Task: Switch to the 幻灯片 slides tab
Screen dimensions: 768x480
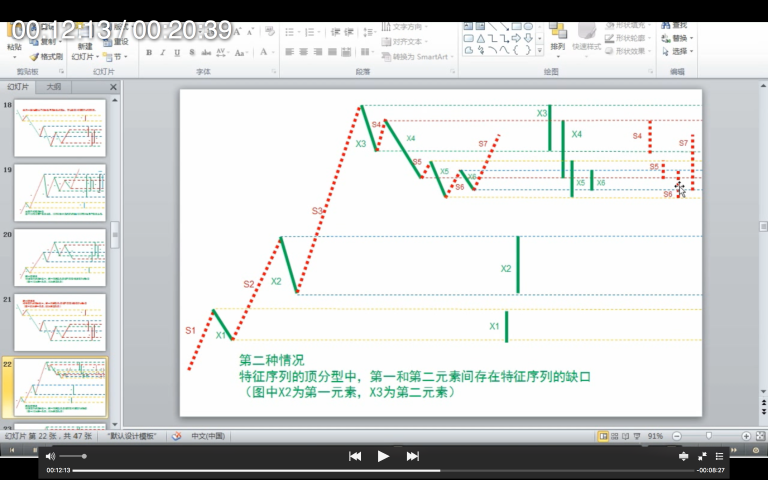Action: point(19,87)
